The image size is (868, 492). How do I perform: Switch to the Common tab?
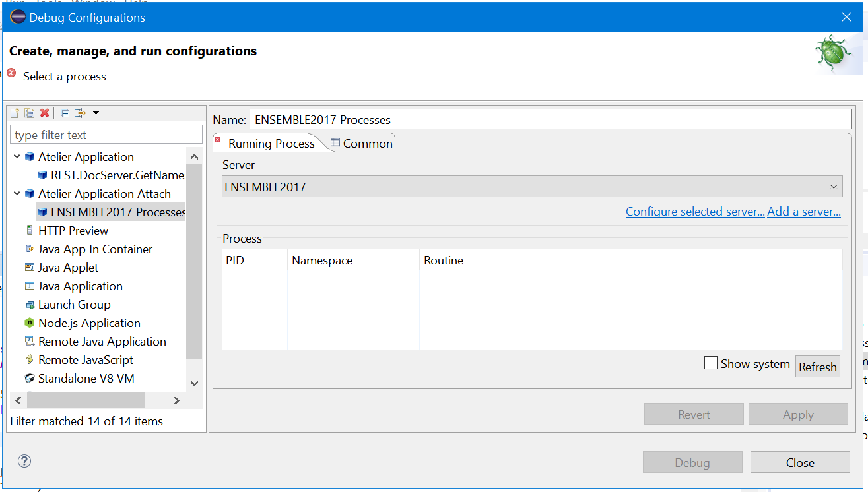point(362,143)
